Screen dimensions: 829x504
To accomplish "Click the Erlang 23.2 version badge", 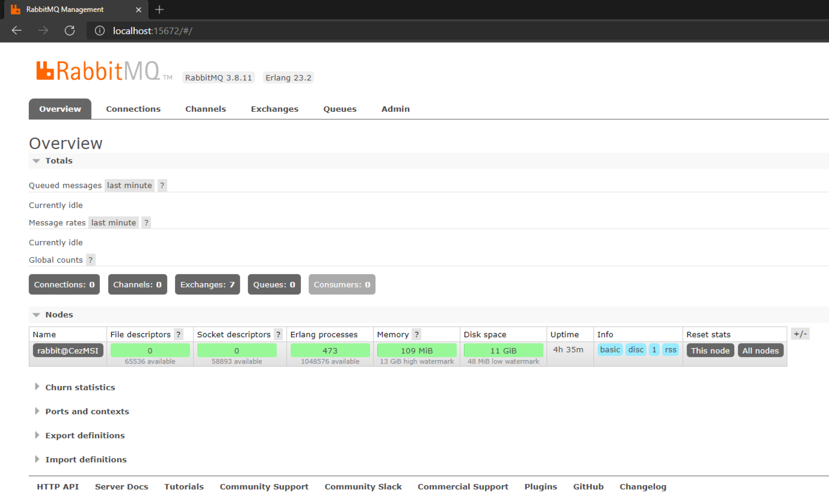I will 289,78.
